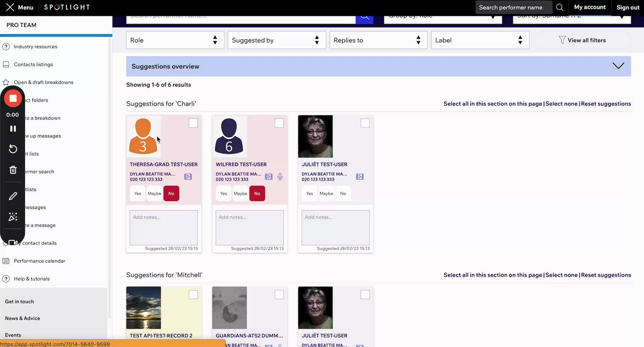Pause the screen recording
The image size is (644, 347).
click(x=13, y=129)
